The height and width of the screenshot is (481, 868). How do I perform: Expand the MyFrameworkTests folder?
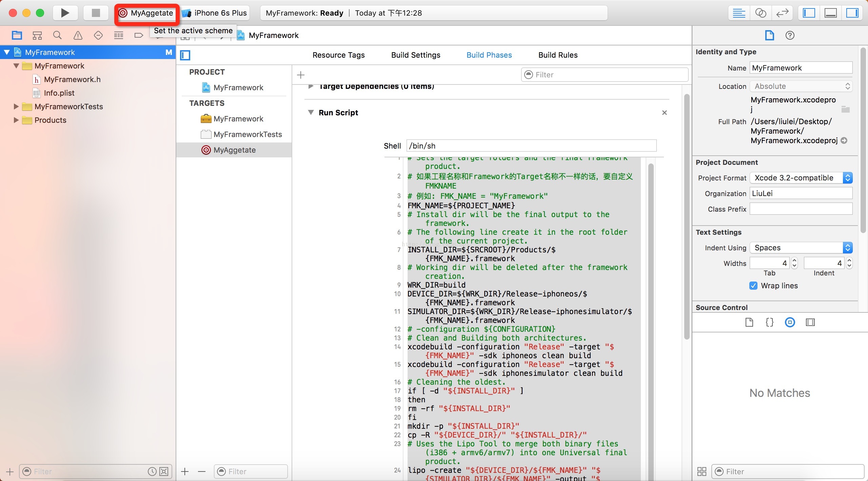pos(16,107)
